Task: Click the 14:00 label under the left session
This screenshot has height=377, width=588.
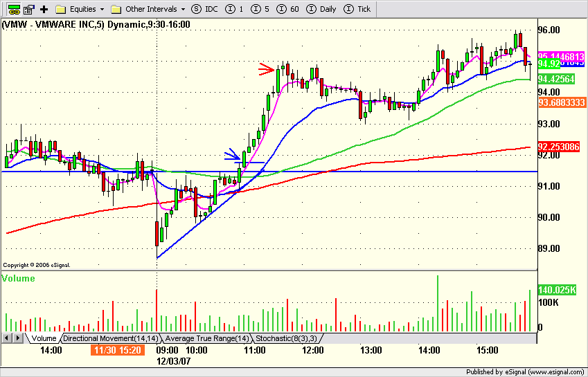Action: (51, 351)
